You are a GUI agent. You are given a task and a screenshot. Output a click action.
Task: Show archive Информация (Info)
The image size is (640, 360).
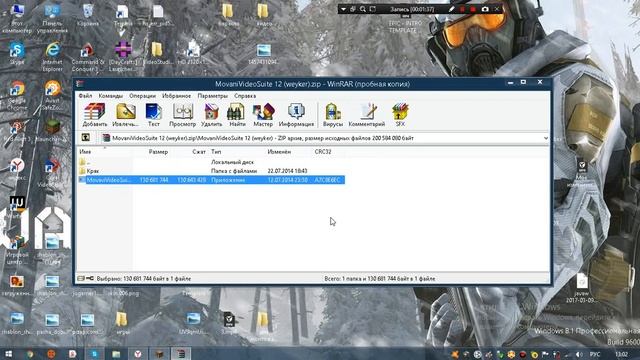(x=296, y=115)
